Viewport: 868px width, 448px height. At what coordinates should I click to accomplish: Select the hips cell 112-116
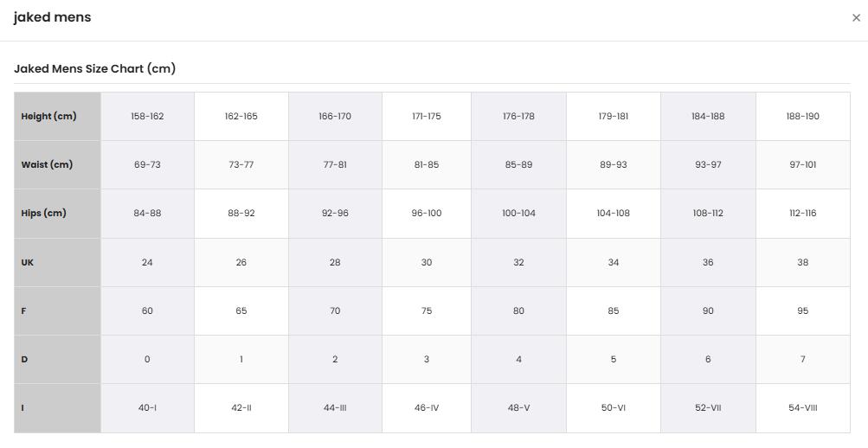point(803,214)
